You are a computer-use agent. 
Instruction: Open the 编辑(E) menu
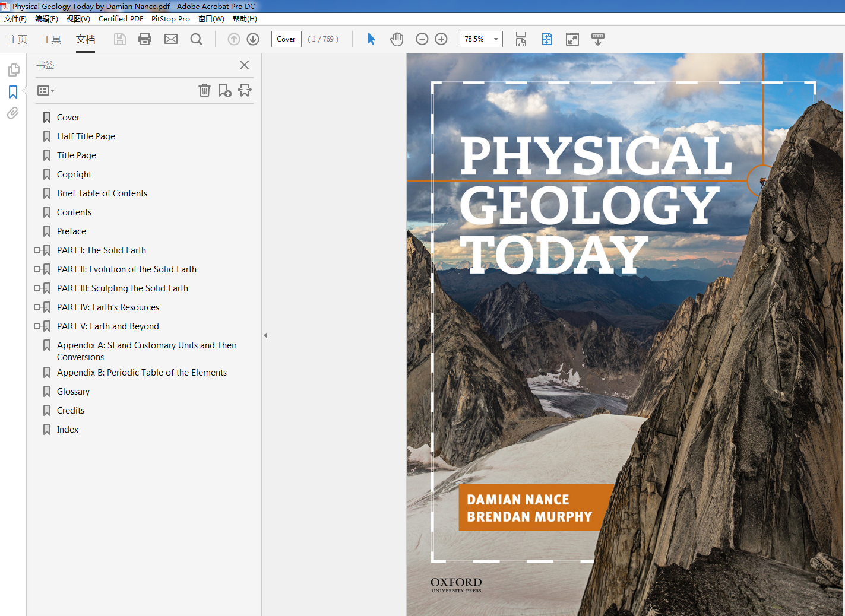[46, 19]
